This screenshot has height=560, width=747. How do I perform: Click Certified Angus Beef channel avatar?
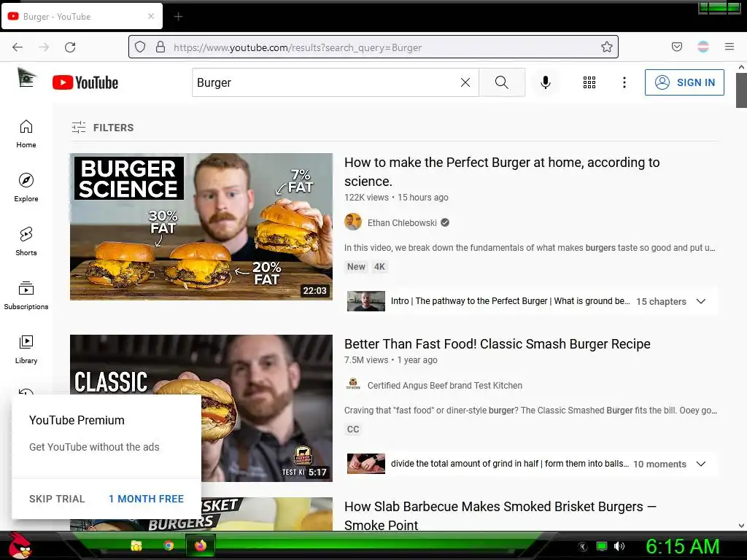tap(353, 384)
